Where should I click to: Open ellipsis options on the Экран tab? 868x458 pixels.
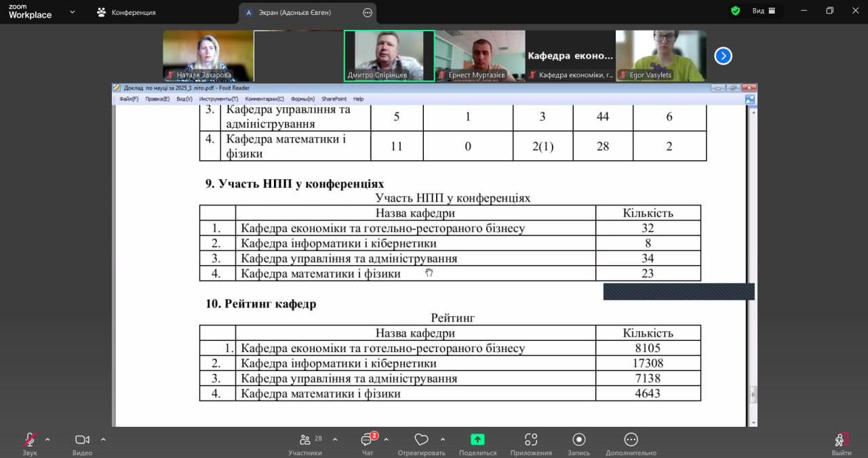(368, 12)
